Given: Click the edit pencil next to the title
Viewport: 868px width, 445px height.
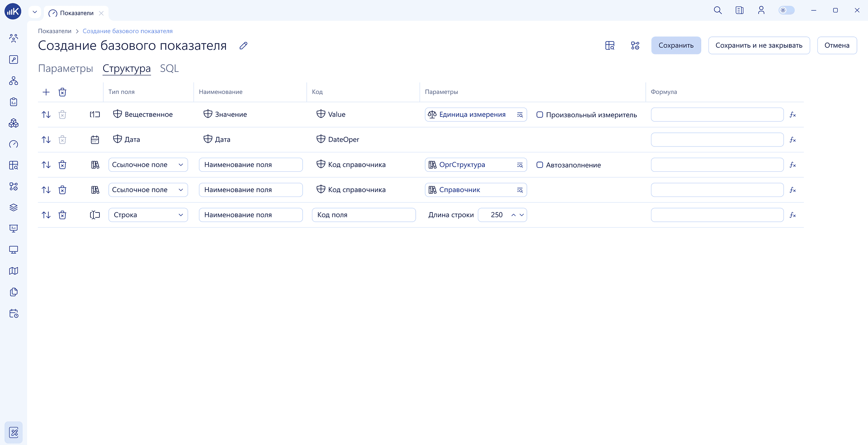Looking at the screenshot, I should tap(243, 46).
